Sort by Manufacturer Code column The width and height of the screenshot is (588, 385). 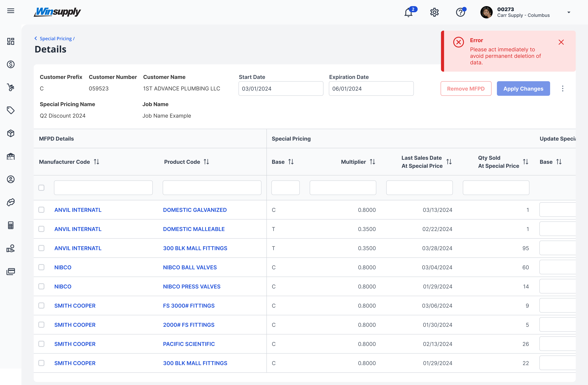tap(96, 162)
